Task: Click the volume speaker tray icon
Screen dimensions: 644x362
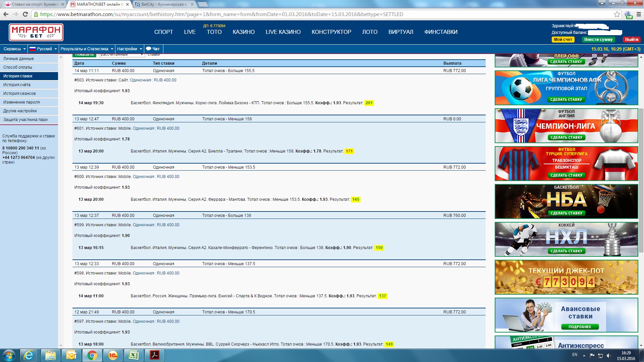Action: tap(608, 355)
